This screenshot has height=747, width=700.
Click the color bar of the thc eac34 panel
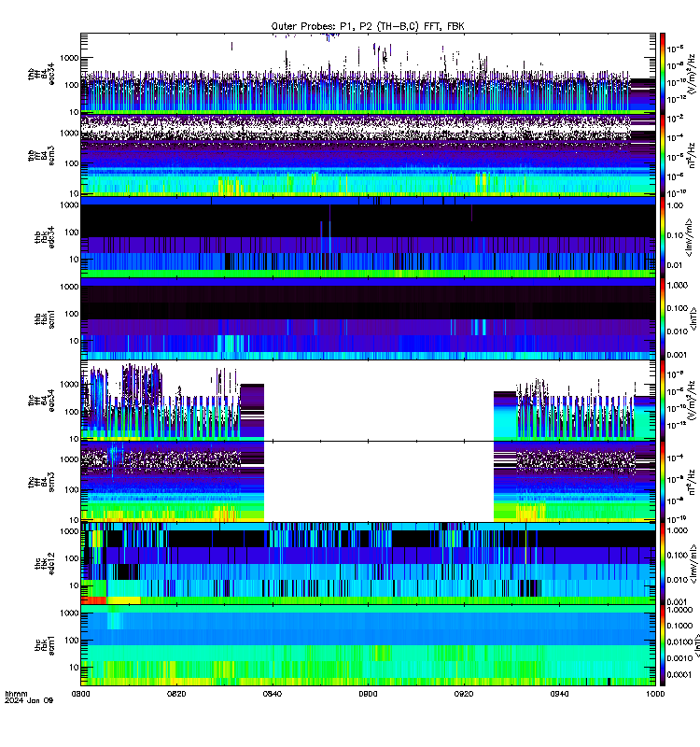click(662, 401)
